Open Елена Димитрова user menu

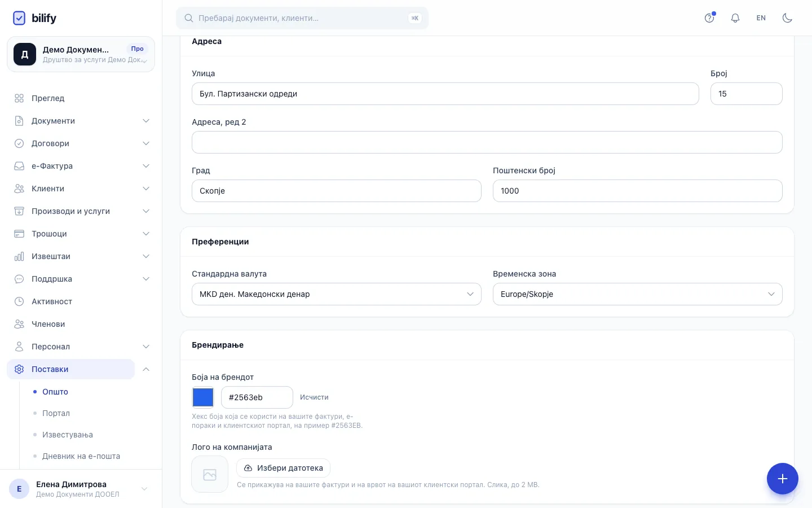81,489
